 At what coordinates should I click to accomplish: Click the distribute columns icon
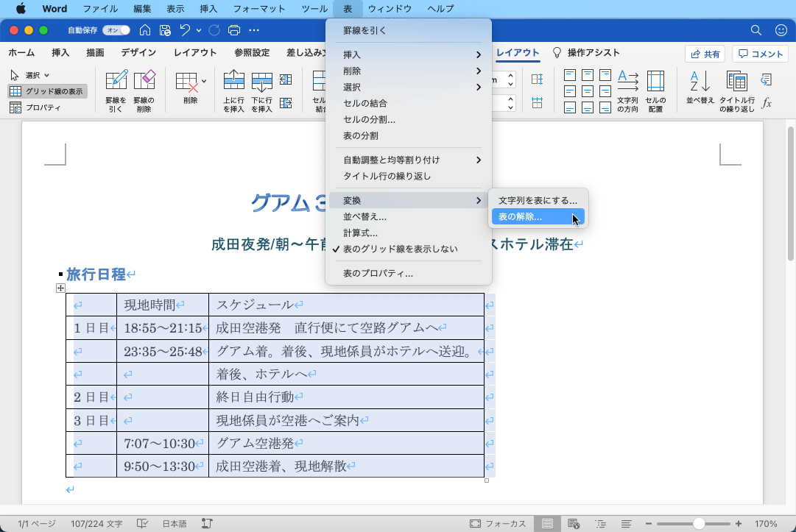point(537,104)
